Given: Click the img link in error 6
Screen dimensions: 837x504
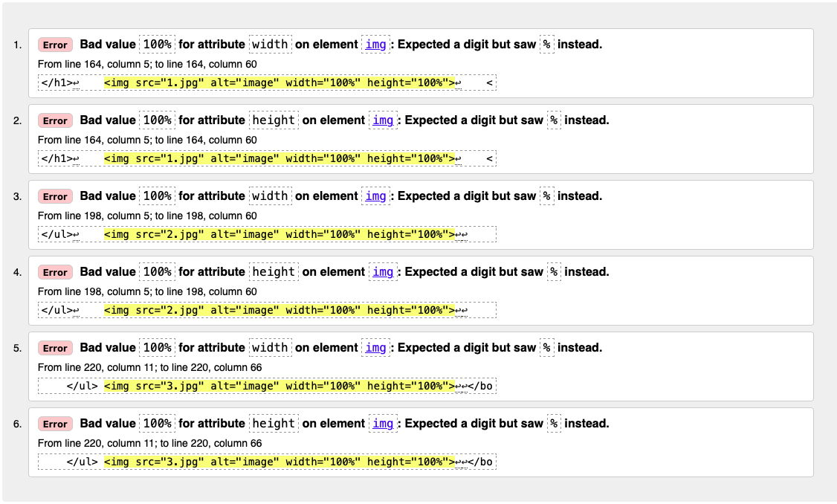Looking at the screenshot, I should [x=383, y=424].
